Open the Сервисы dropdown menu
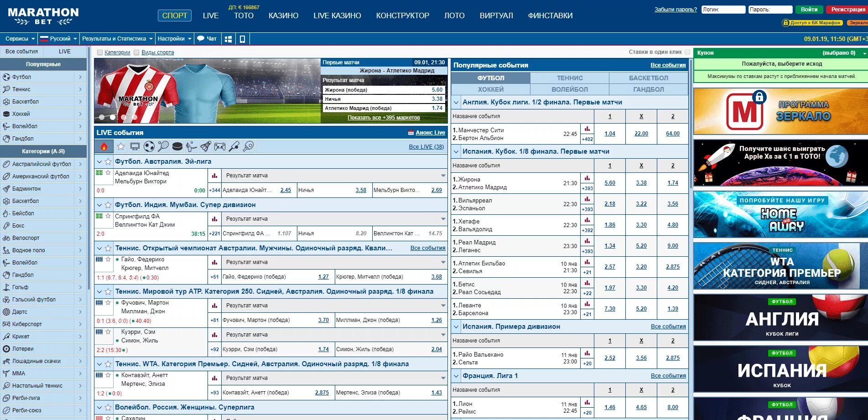 (x=20, y=39)
